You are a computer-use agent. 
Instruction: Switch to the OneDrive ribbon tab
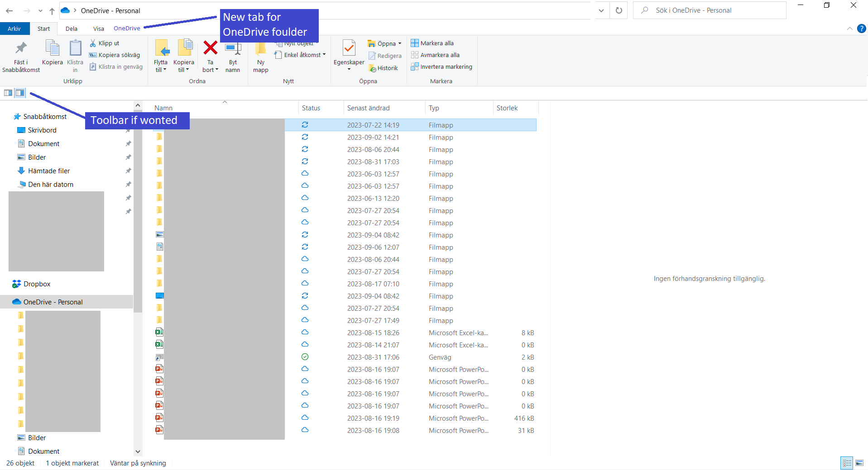126,28
